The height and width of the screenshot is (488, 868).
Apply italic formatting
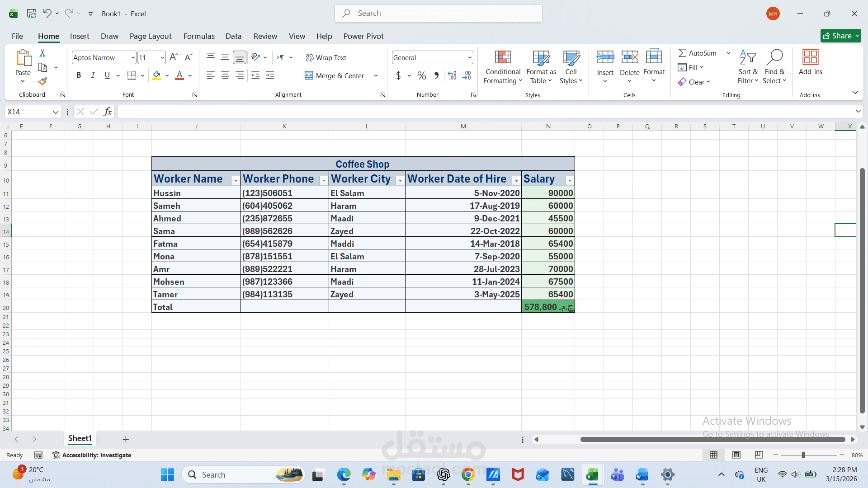(x=93, y=75)
